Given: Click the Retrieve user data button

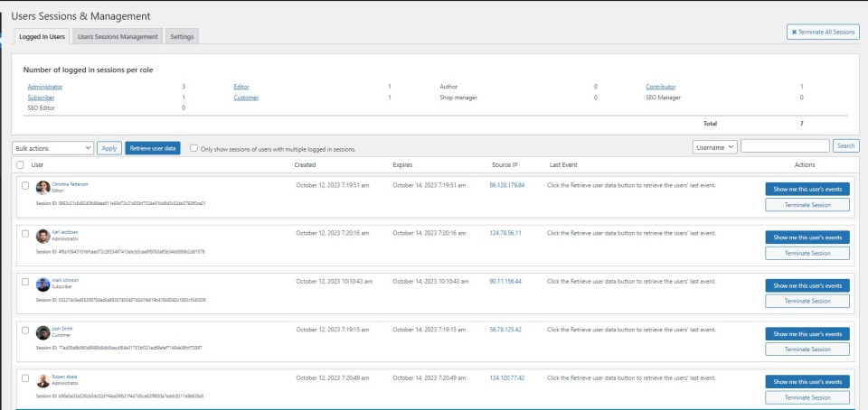Looking at the screenshot, I should 153,147.
